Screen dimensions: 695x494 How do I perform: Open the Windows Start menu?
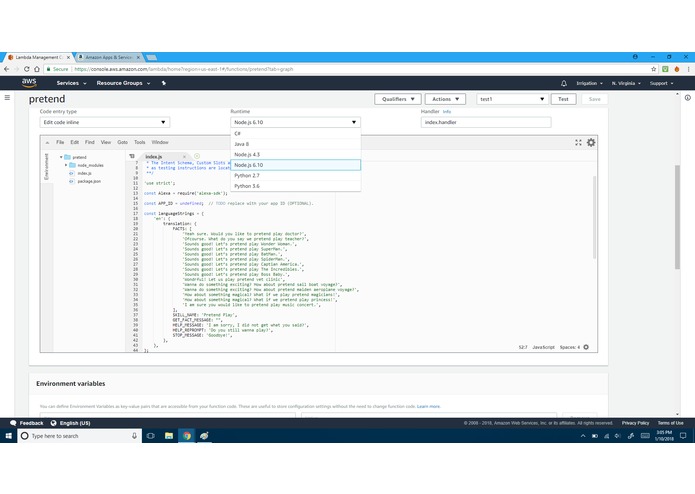pos(8,436)
